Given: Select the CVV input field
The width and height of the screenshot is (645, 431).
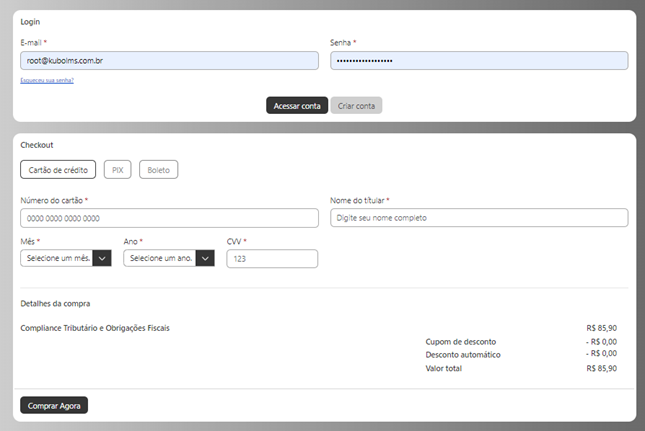Looking at the screenshot, I should 272,258.
